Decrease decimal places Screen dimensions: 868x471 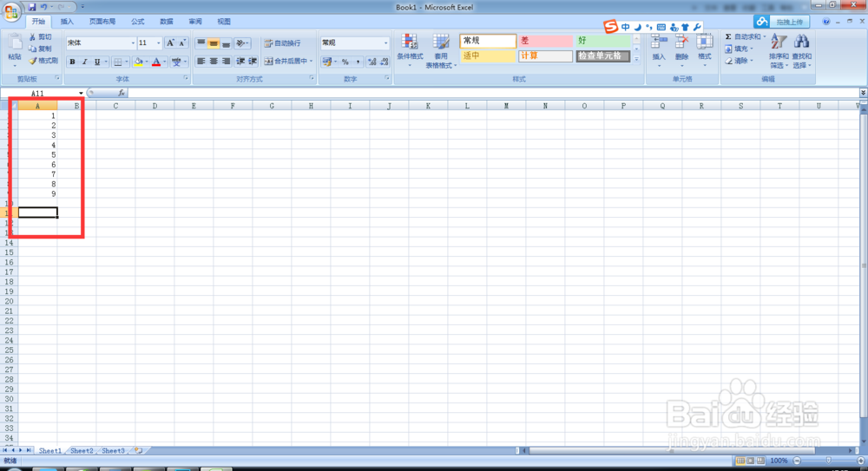pos(385,62)
